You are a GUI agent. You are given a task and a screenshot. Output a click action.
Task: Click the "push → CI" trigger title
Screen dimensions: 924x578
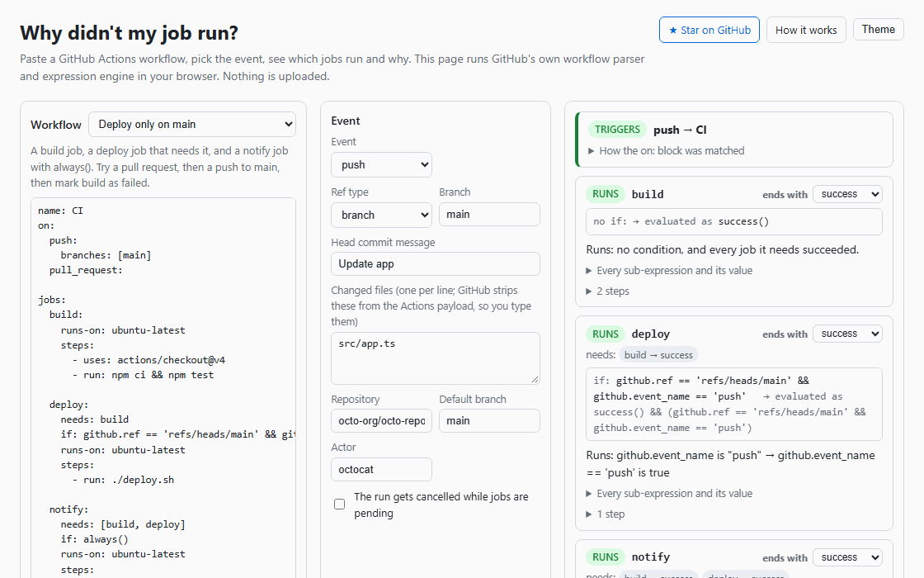point(680,130)
